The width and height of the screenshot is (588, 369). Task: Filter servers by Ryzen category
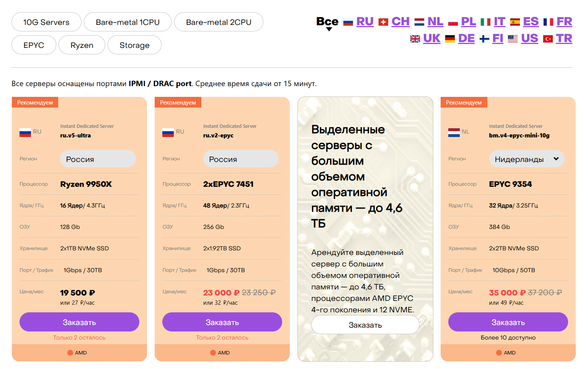(82, 45)
